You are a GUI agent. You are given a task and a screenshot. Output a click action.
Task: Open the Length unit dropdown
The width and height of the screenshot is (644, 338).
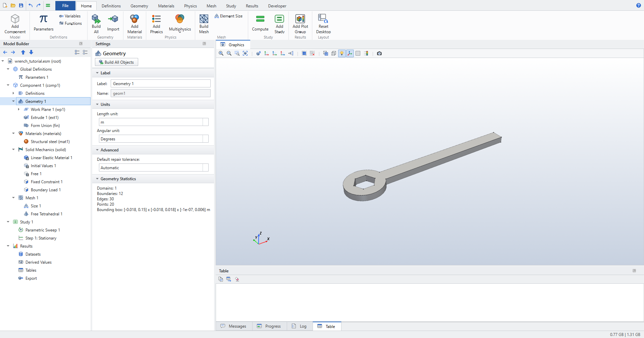206,122
